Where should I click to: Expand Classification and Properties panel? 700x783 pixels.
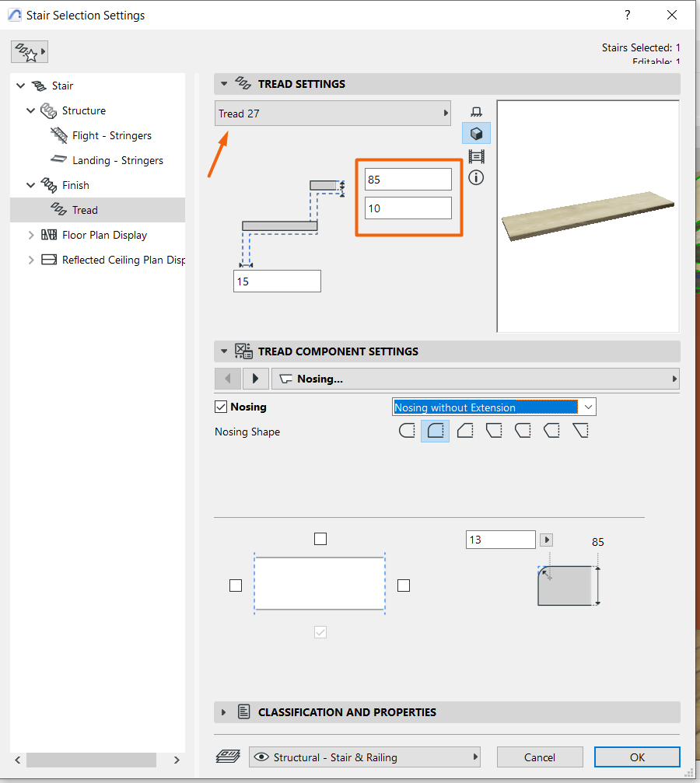click(x=224, y=712)
